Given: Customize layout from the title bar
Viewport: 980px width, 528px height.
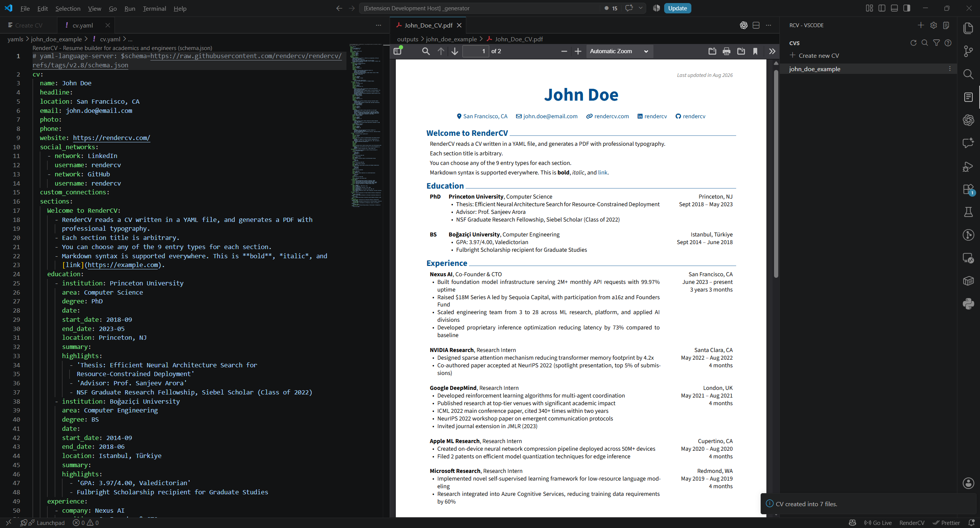Looking at the screenshot, I should click(x=869, y=8).
